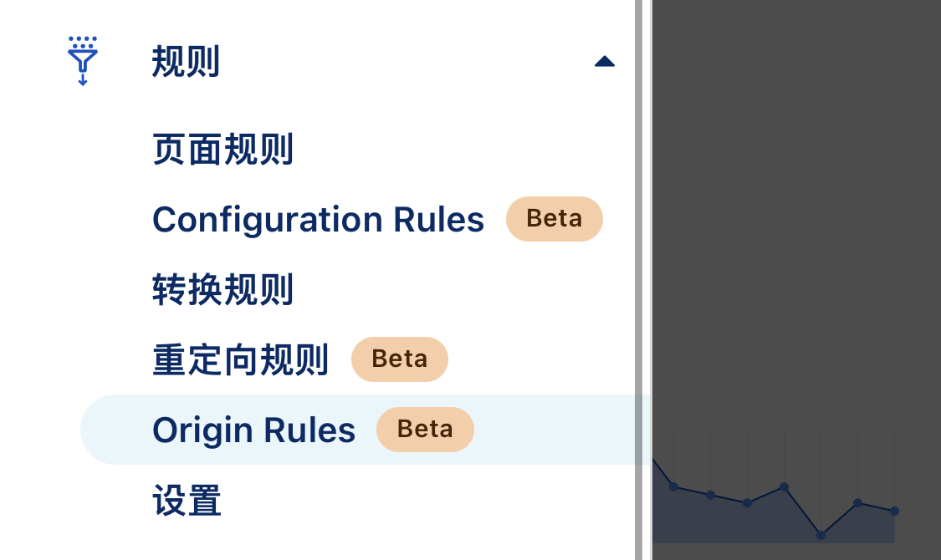The height and width of the screenshot is (560, 941).
Task: Collapse the 规则 section using the arrow
Action: click(x=605, y=61)
